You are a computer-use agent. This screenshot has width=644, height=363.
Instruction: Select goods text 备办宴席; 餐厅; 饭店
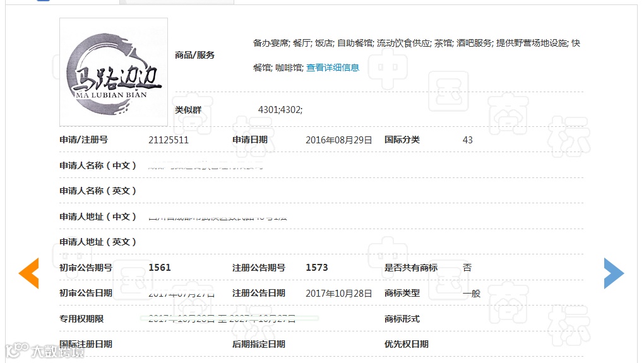[x=293, y=43]
